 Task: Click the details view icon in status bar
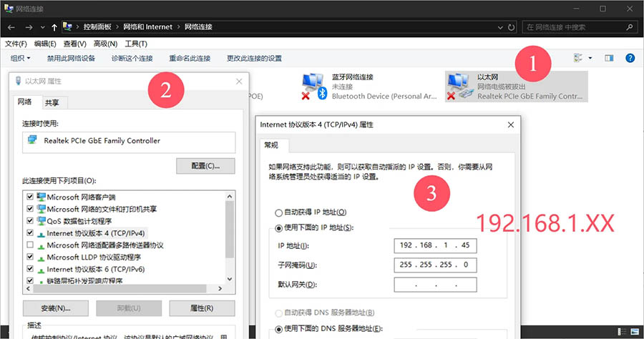(x=623, y=332)
